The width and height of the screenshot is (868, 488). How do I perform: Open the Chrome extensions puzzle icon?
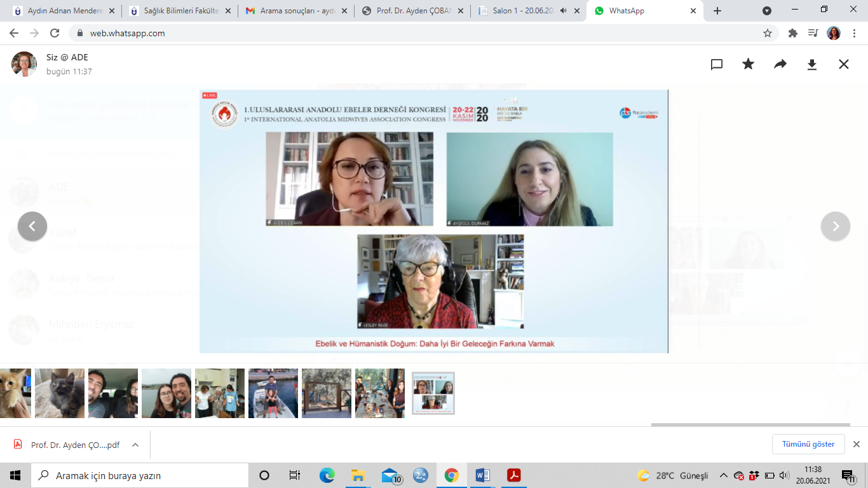click(x=792, y=33)
